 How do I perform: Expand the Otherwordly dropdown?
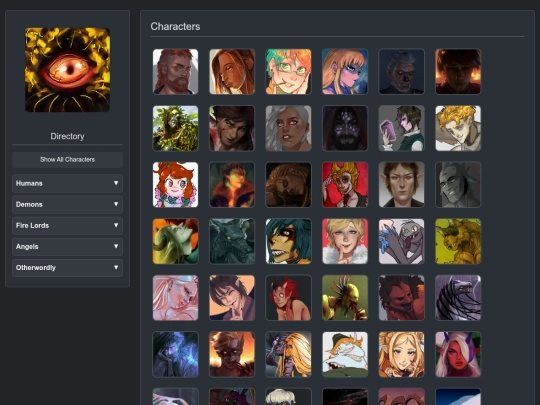point(68,268)
